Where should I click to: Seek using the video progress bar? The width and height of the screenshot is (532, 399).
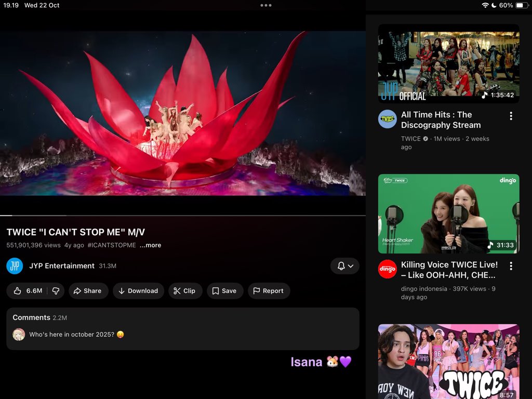(x=183, y=216)
